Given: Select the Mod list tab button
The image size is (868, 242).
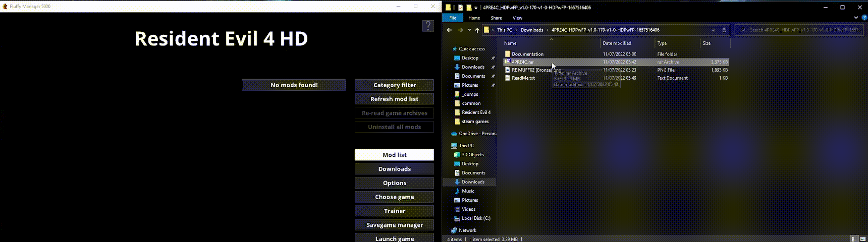Looking at the screenshot, I should click(394, 155).
